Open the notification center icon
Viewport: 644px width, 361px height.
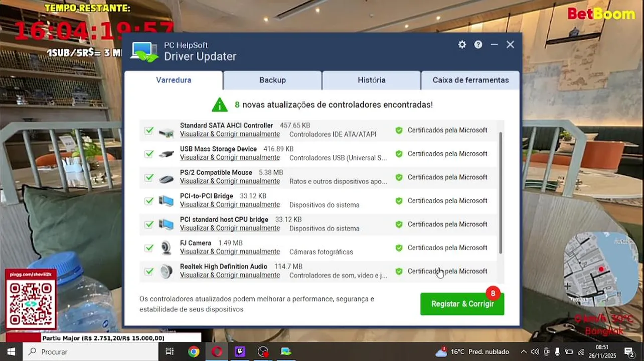coord(629,351)
